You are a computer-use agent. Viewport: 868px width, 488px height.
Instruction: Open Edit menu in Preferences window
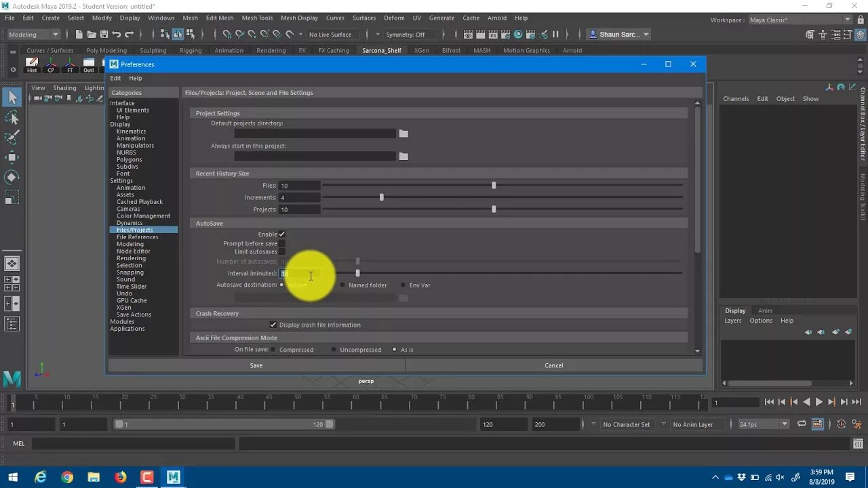point(116,79)
